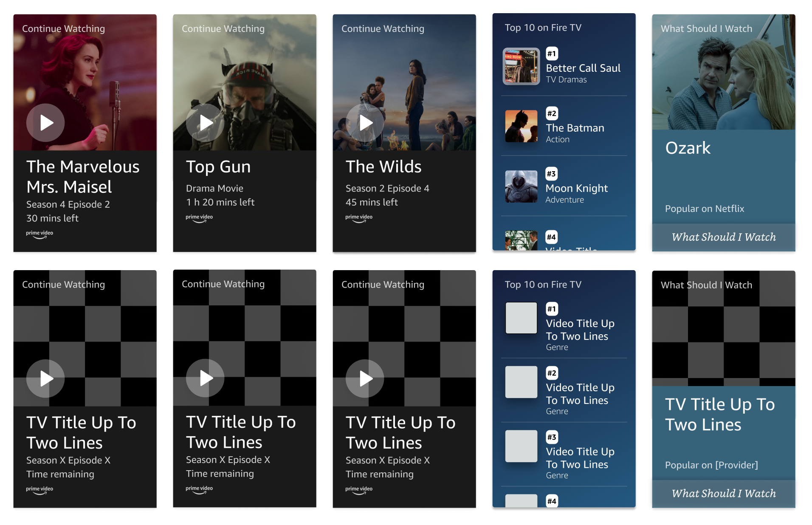Click the 'Adventure' genre label
Viewport: 812px width, 525px height.
(564, 200)
